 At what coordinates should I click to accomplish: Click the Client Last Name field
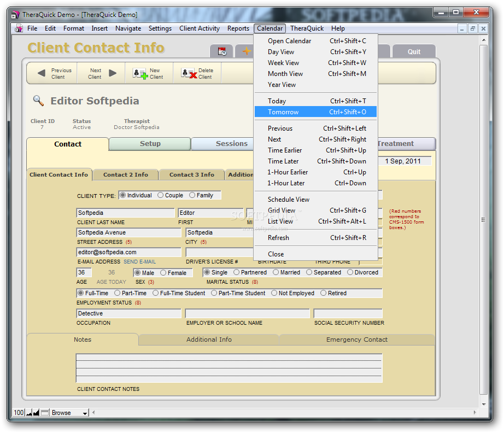coord(125,213)
